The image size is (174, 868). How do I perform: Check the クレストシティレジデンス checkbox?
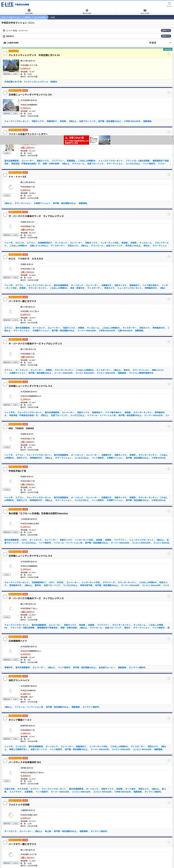coord(5,53)
